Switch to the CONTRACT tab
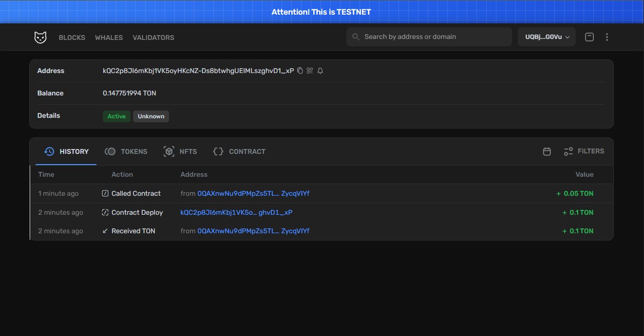This screenshot has height=336, width=644. pyautogui.click(x=239, y=151)
